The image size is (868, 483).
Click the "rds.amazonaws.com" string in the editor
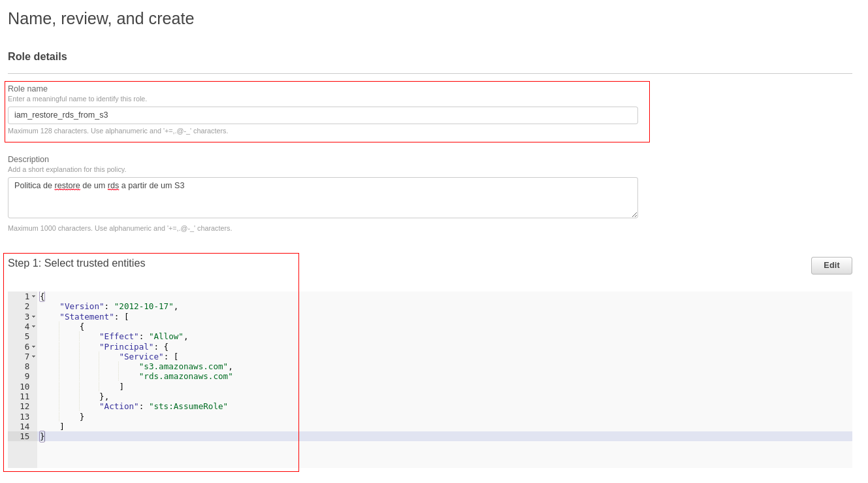[x=185, y=376]
